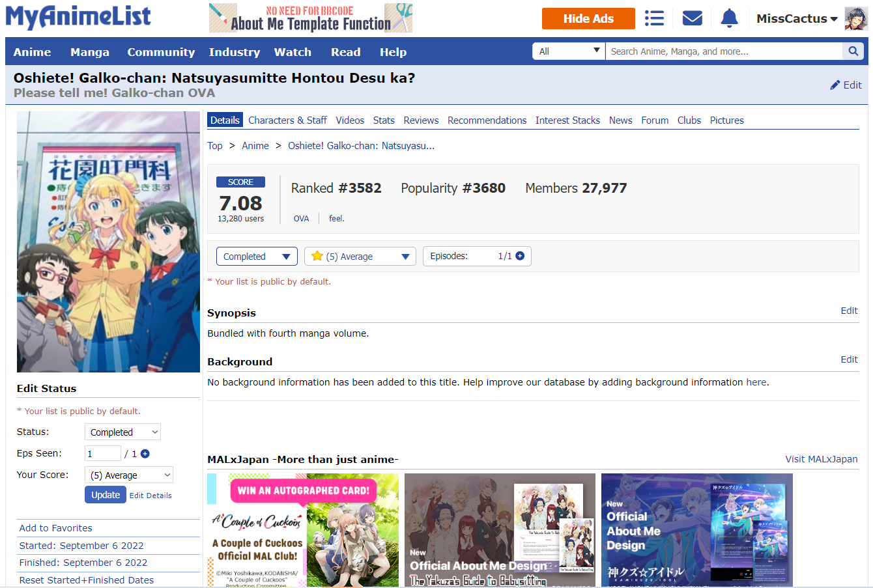Open the (5) Average score dropdown with star

coord(360,257)
